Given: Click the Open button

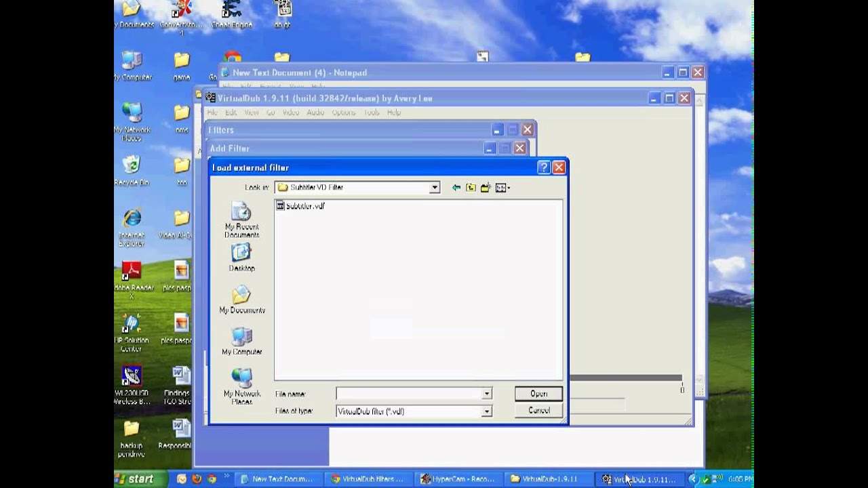Looking at the screenshot, I should 538,394.
